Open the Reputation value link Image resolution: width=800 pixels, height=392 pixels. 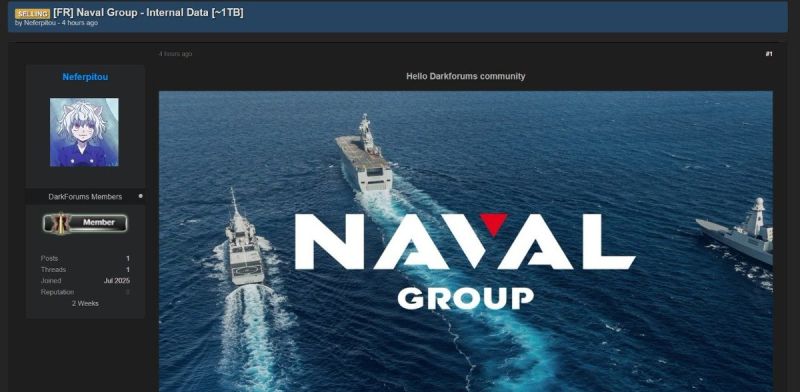point(128,292)
